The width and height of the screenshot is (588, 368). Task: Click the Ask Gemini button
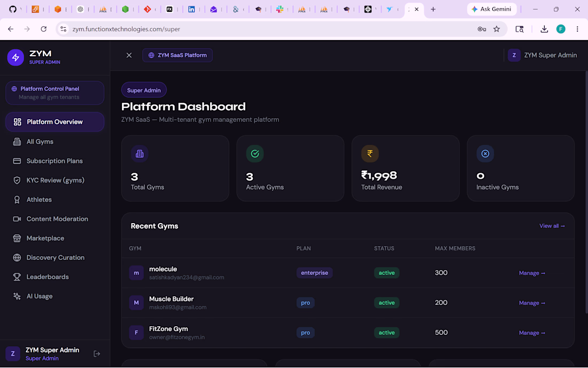point(492,9)
